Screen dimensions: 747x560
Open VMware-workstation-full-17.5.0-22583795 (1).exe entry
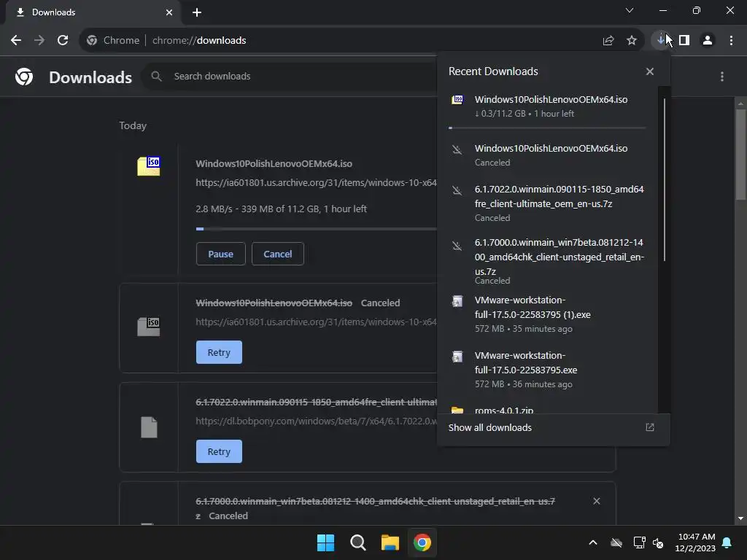[547, 314]
